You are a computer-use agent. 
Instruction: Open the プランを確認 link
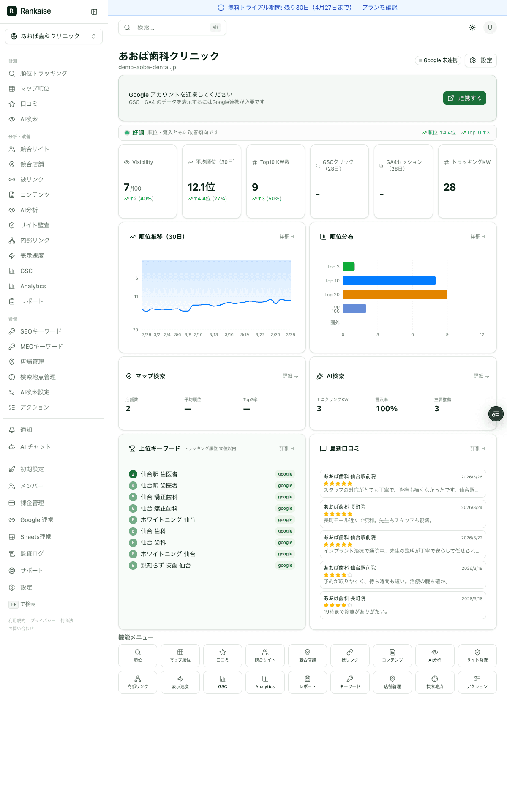379,8
